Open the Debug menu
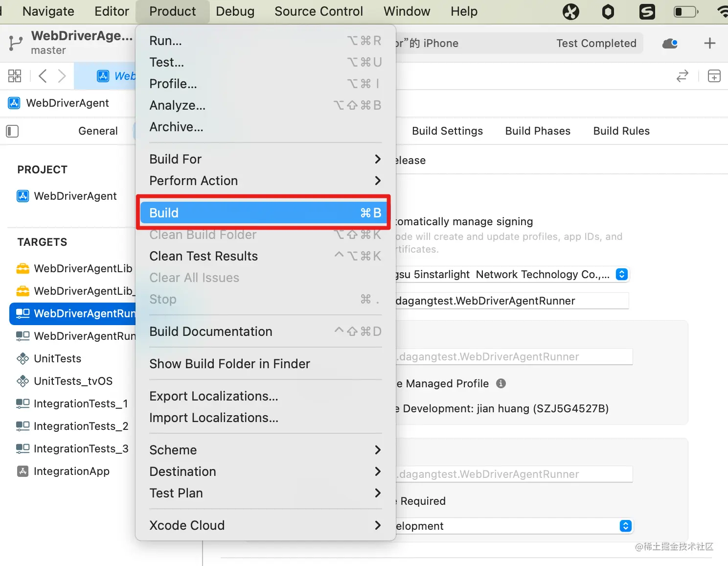This screenshot has width=728, height=566. point(235,11)
